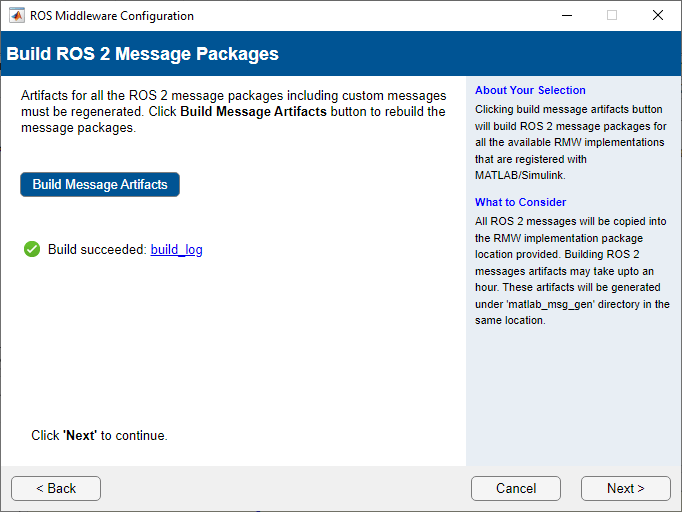The height and width of the screenshot is (512, 682).
Task: Minimize the configuration window
Action: pyautogui.click(x=566, y=16)
